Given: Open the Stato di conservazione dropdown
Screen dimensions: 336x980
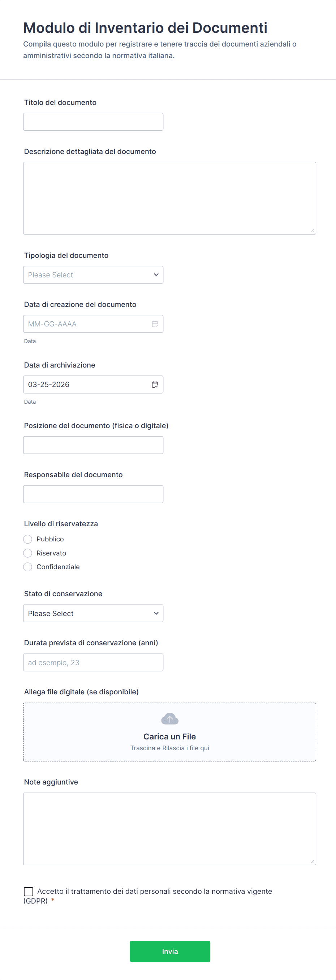Looking at the screenshot, I should pos(93,613).
